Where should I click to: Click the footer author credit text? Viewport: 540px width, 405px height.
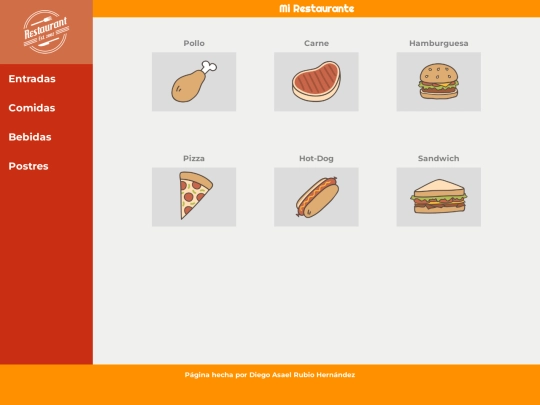coord(270,375)
